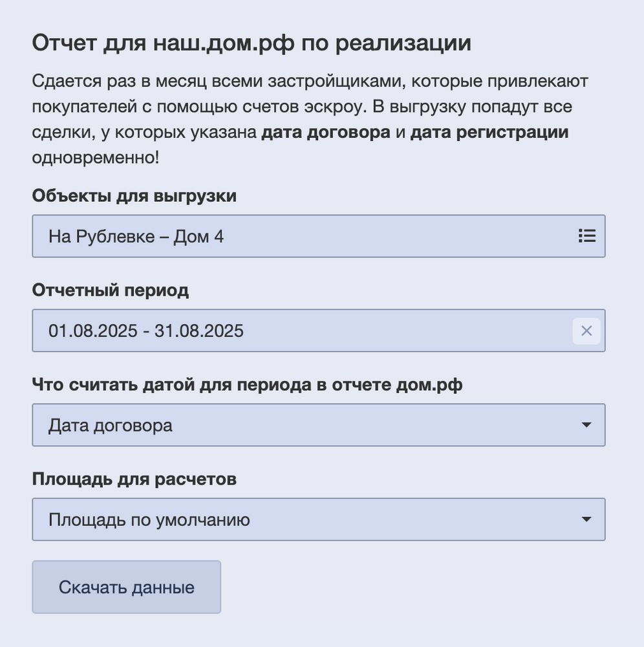Click the Отчет для наш.дом.рф по реализации heading
This screenshot has width=644, height=647.
tap(251, 43)
